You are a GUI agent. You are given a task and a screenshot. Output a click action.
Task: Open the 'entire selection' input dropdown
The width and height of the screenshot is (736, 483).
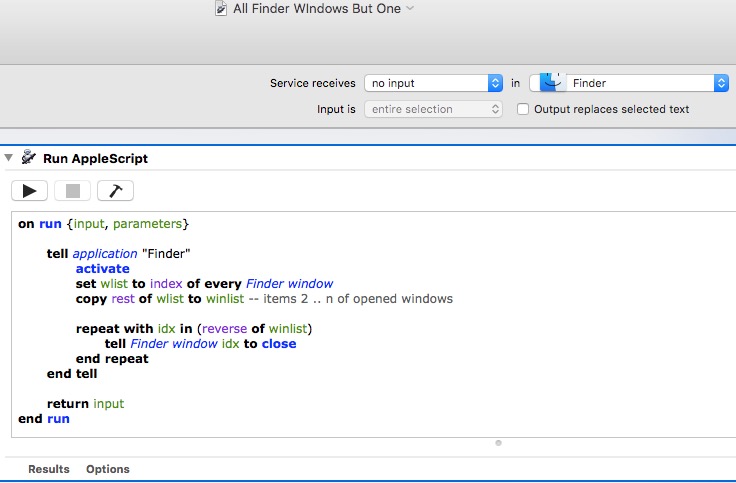pyautogui.click(x=433, y=109)
